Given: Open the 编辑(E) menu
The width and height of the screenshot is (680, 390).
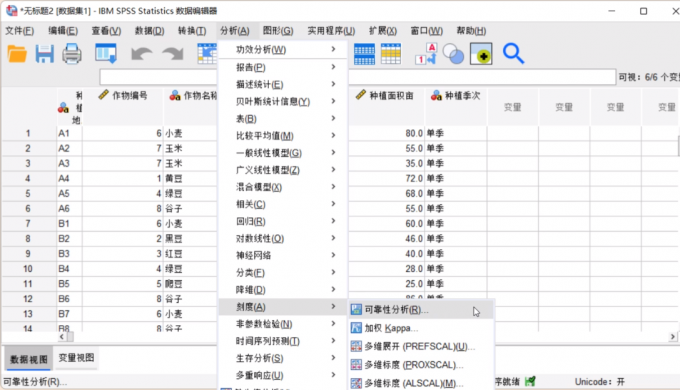Looking at the screenshot, I should (x=63, y=31).
